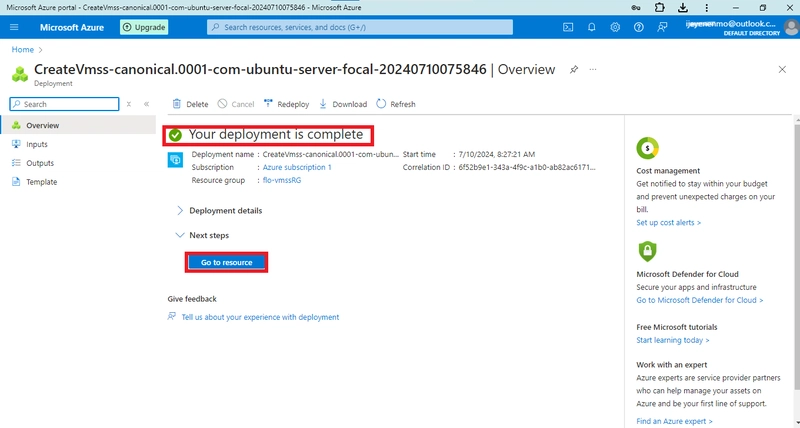Collapse the Next steps section

click(x=203, y=235)
